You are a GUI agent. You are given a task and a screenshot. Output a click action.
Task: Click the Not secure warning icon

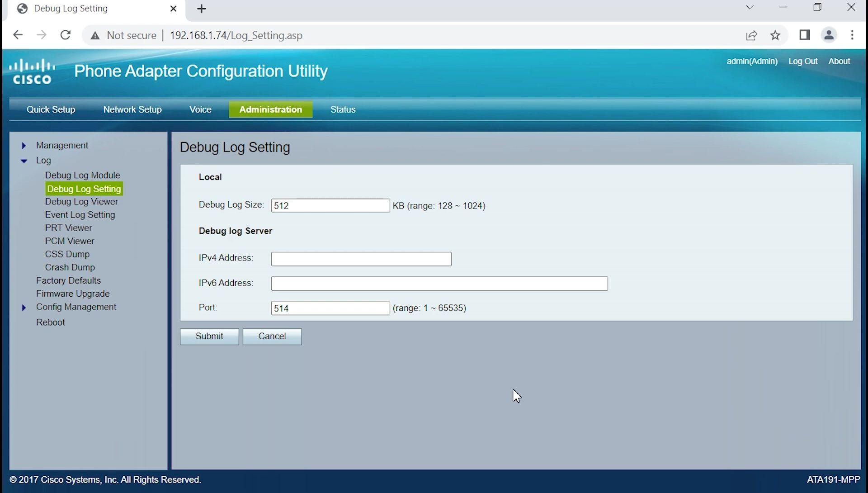(x=95, y=36)
